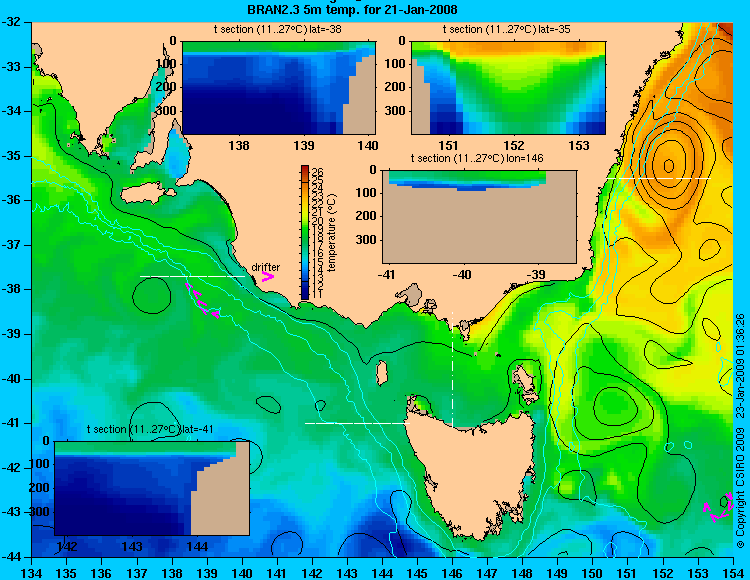750x580 pixels.
Task: Click the 137 label on the main longitude axis
Action: 137,574
